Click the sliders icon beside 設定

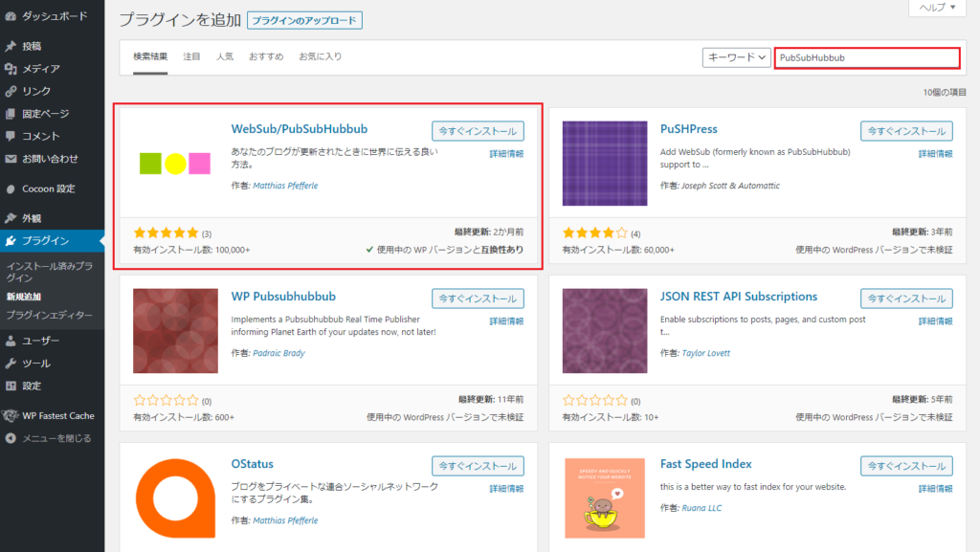pyautogui.click(x=11, y=386)
